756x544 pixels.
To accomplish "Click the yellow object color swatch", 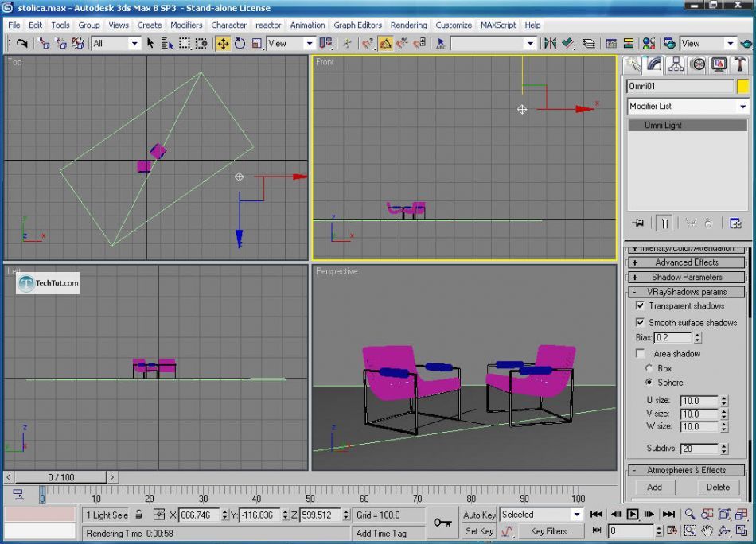I will pos(742,86).
